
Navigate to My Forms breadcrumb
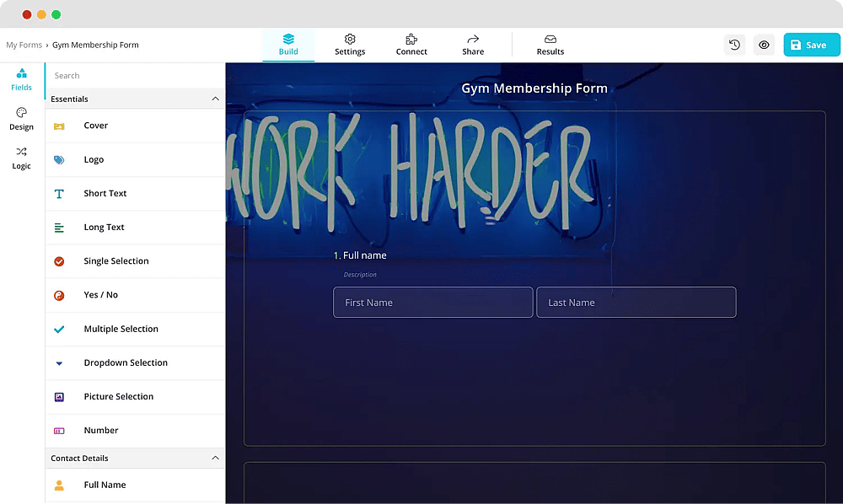(24, 46)
